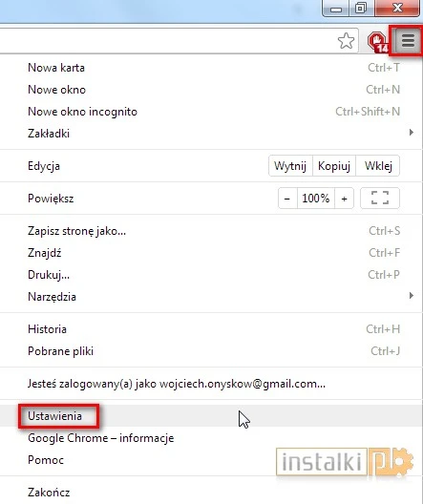Restore down the Chrome window
Image resolution: width=423 pixels, height=504 pixels.
tap(361, 8)
